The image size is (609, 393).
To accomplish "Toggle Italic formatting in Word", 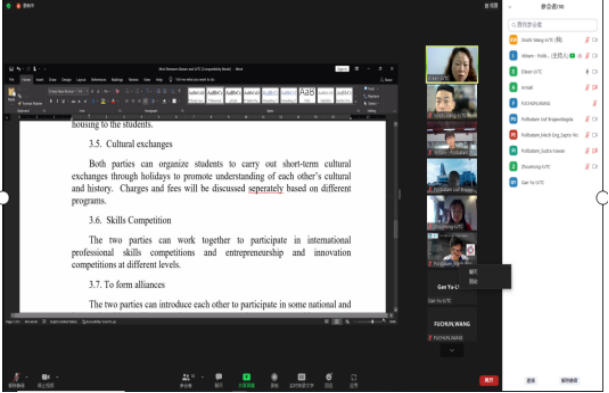I will [57, 101].
